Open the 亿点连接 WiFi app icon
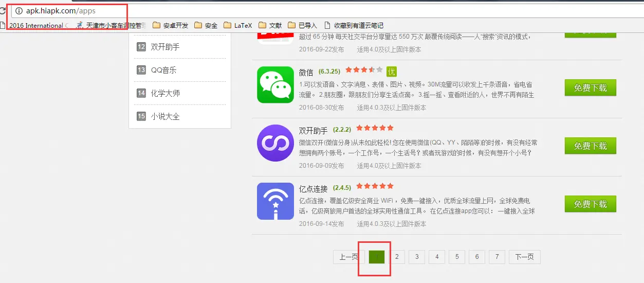The height and width of the screenshot is (283, 644). 275,201
